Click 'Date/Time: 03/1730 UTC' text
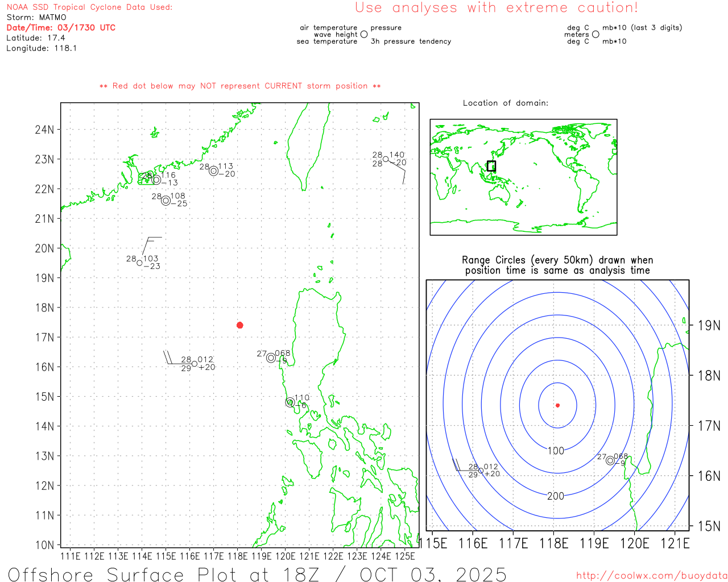The height and width of the screenshot is (582, 728). click(x=61, y=27)
